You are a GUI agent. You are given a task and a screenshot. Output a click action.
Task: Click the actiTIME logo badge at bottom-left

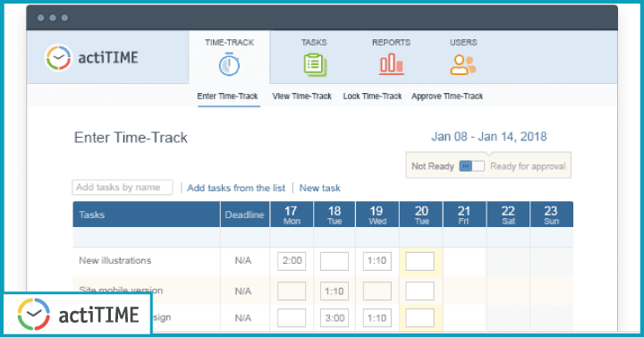click(78, 315)
